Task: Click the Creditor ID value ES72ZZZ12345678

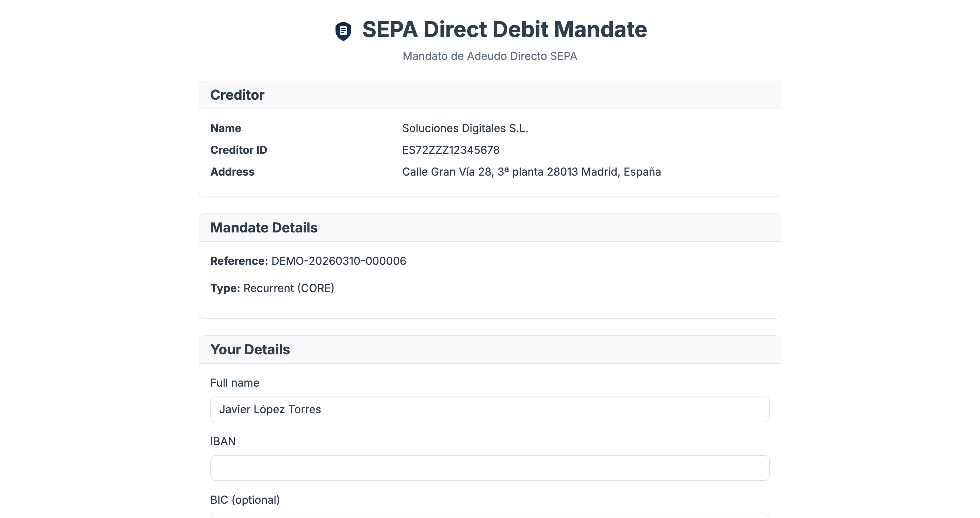Action: pos(451,150)
